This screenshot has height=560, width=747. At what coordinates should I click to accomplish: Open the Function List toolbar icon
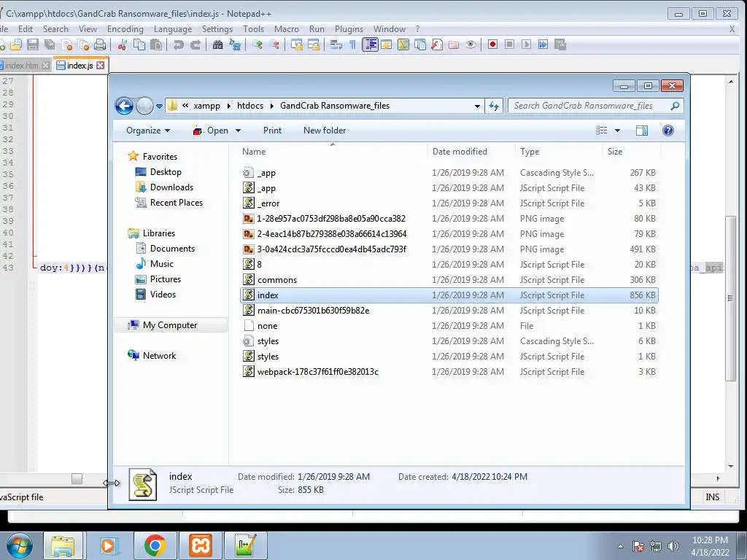(437, 44)
